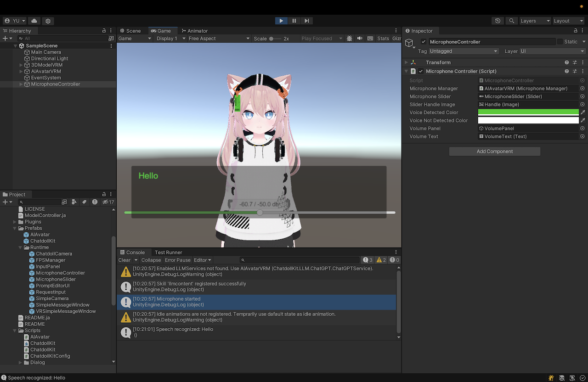
Task: Expand the AIAvatarVRM hierarchy item
Action: click(x=21, y=72)
